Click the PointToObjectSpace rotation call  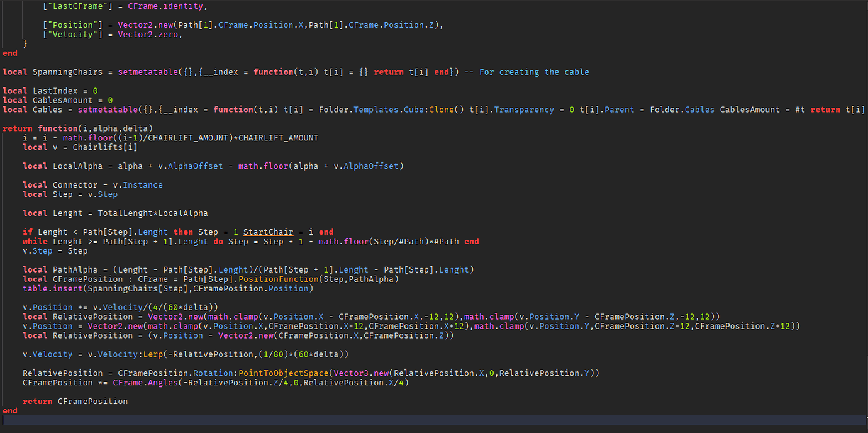pyautogui.click(x=289, y=373)
